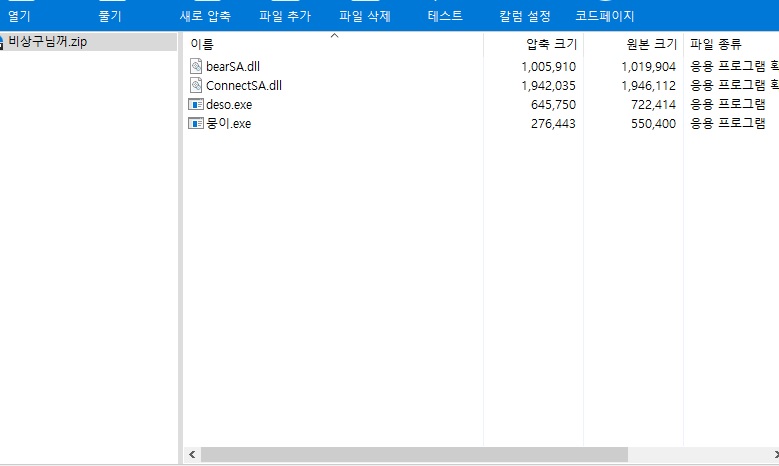The height and width of the screenshot is (466, 779).
Task: Click the 몽이.exe application icon
Action: [x=196, y=123]
